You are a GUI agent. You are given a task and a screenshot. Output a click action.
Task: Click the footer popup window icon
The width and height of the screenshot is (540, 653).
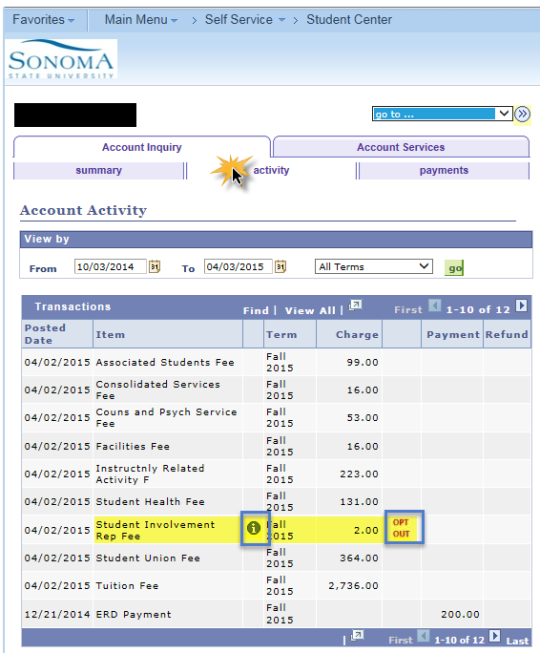click(357, 636)
